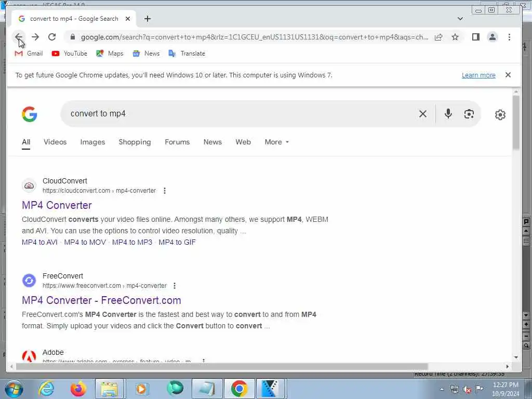The image size is (532, 399).
Task: Open the MP4 to AVI sitelink
Action: point(39,242)
